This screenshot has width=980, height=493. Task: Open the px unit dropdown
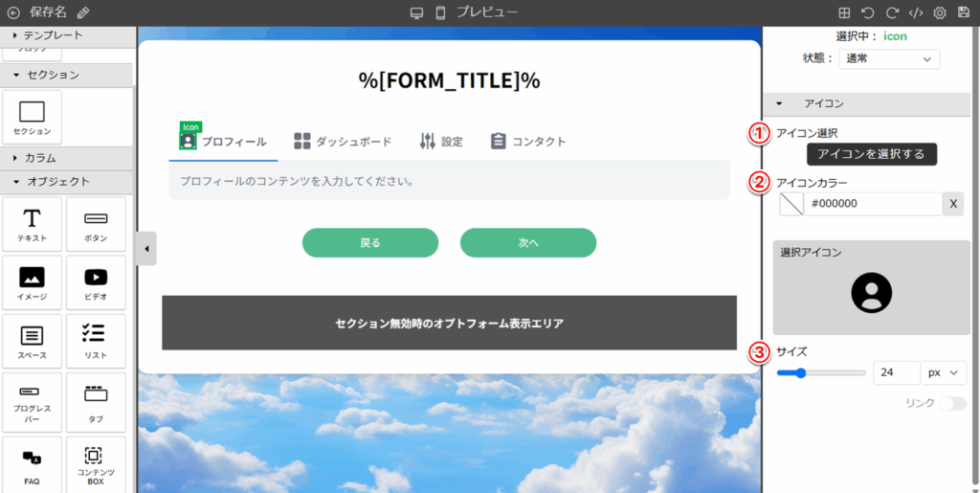pyautogui.click(x=943, y=371)
